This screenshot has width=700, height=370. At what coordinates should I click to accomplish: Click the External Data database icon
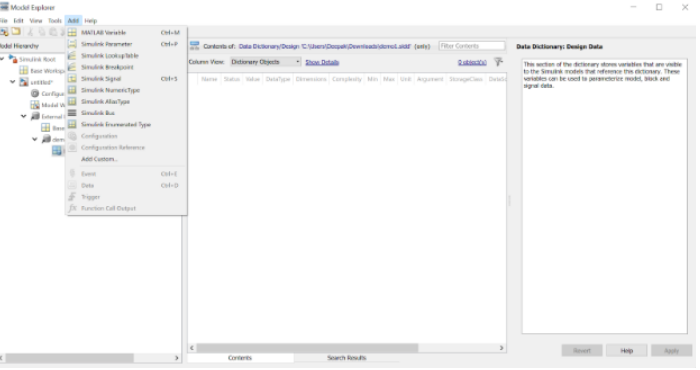pyautogui.click(x=35, y=116)
